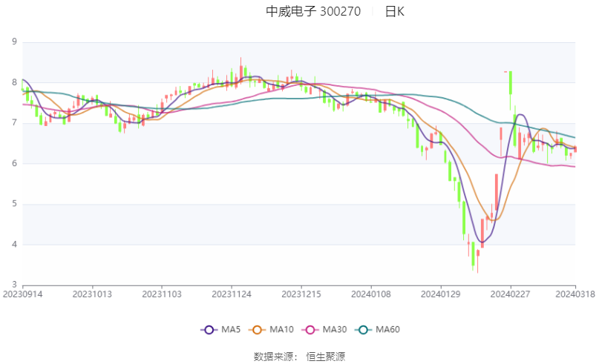Click the 恒生聚源 data source text
This screenshot has height=364, width=599.
point(325,357)
